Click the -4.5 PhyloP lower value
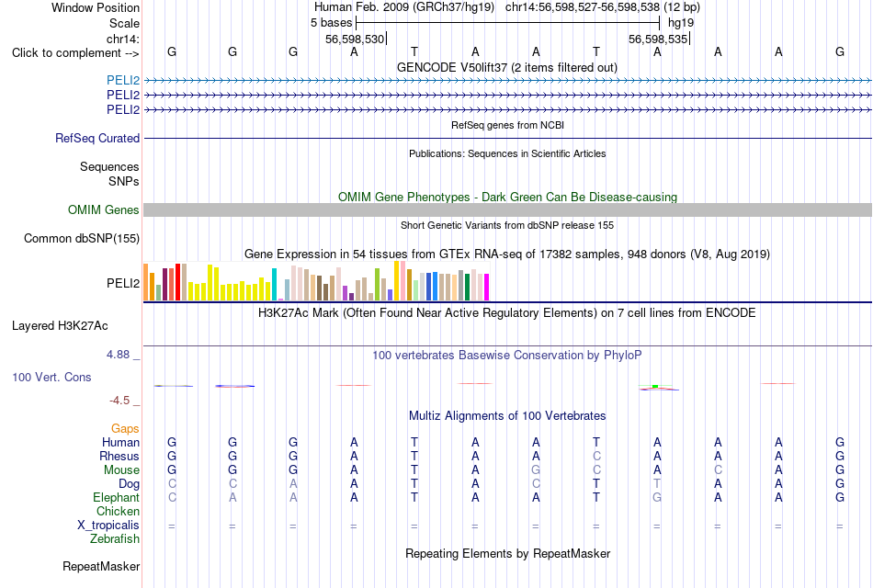This screenshot has width=873, height=588. pos(119,401)
